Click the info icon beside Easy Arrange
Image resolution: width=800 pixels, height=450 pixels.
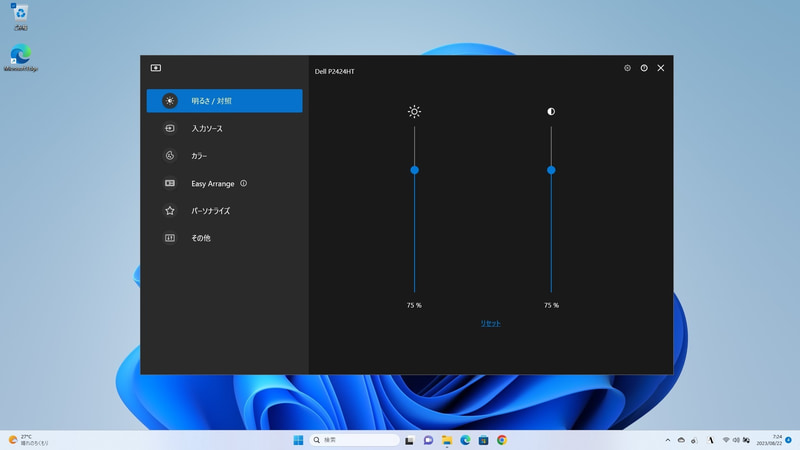pos(243,183)
